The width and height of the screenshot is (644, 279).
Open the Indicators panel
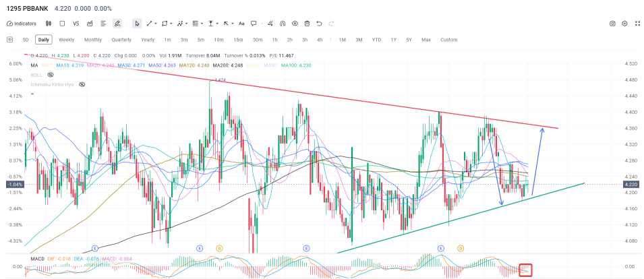[x=21, y=23]
